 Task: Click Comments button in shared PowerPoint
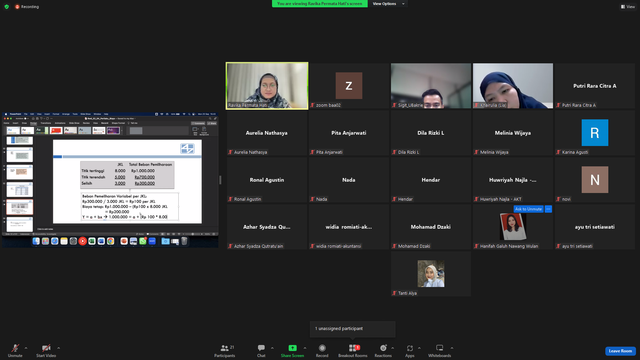198,123
